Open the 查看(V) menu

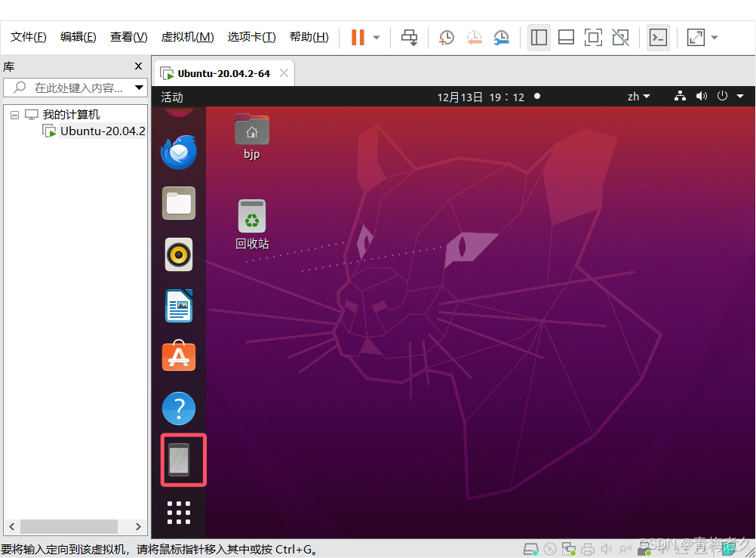[x=128, y=37]
